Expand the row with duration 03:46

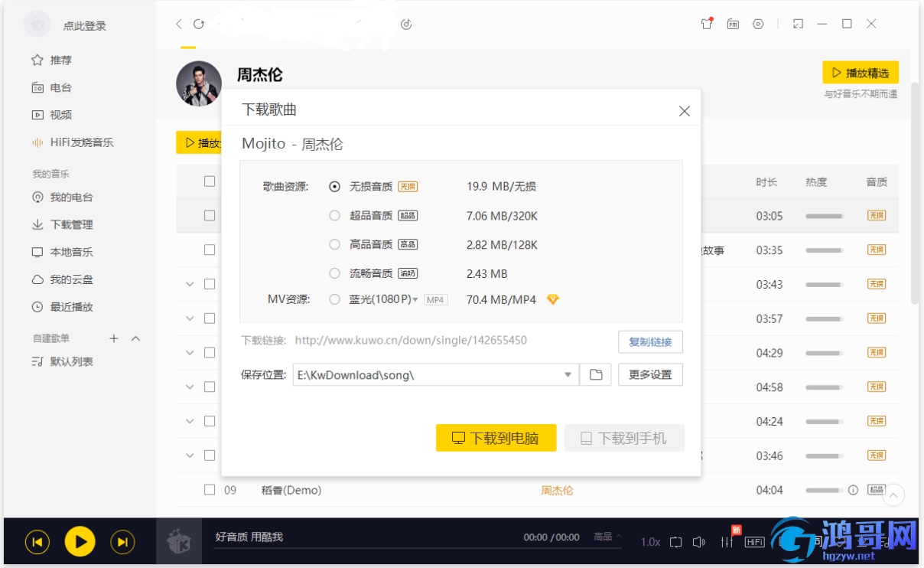coord(190,455)
